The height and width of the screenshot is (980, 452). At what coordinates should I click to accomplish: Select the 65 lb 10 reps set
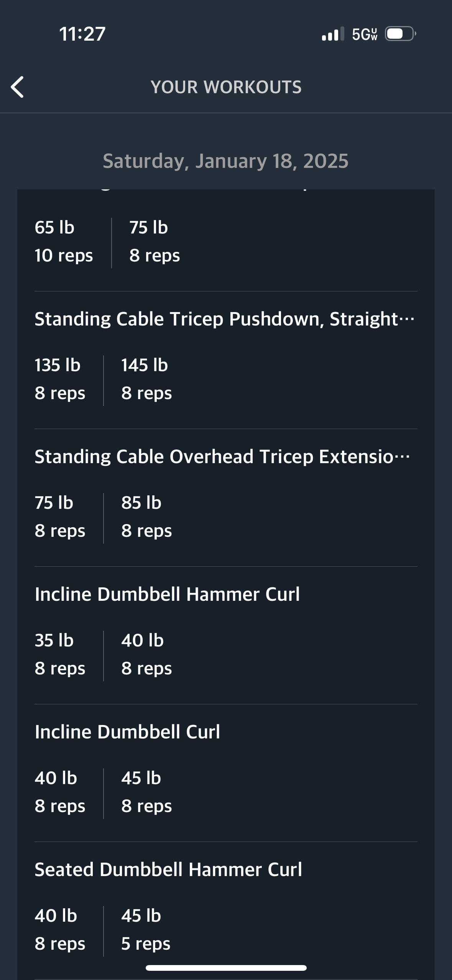click(x=64, y=242)
